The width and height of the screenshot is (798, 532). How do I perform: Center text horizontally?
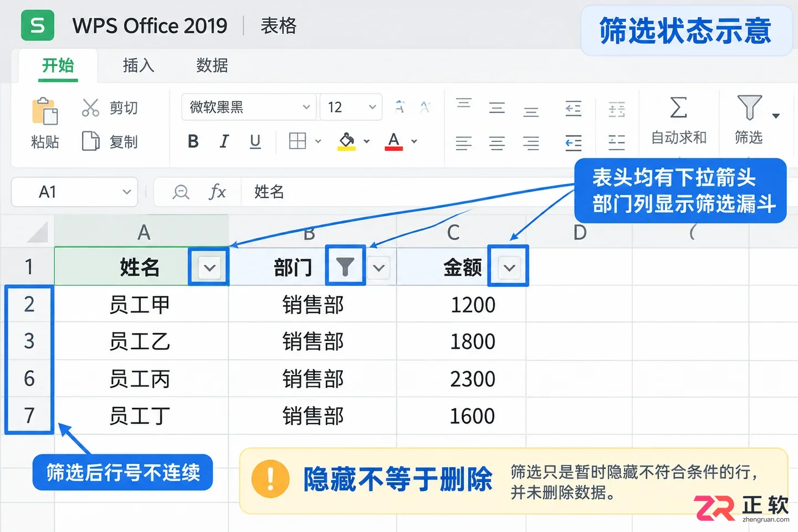click(x=497, y=144)
